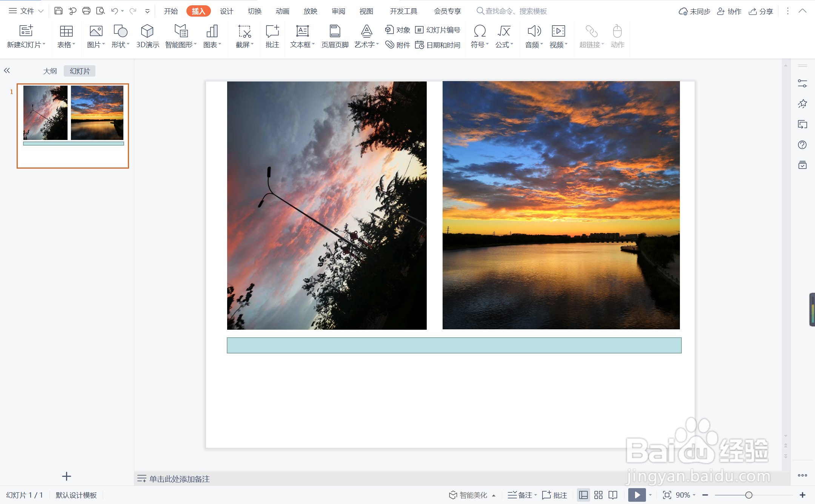Switch to normal view
Screen dimensions: 815x504
583,495
